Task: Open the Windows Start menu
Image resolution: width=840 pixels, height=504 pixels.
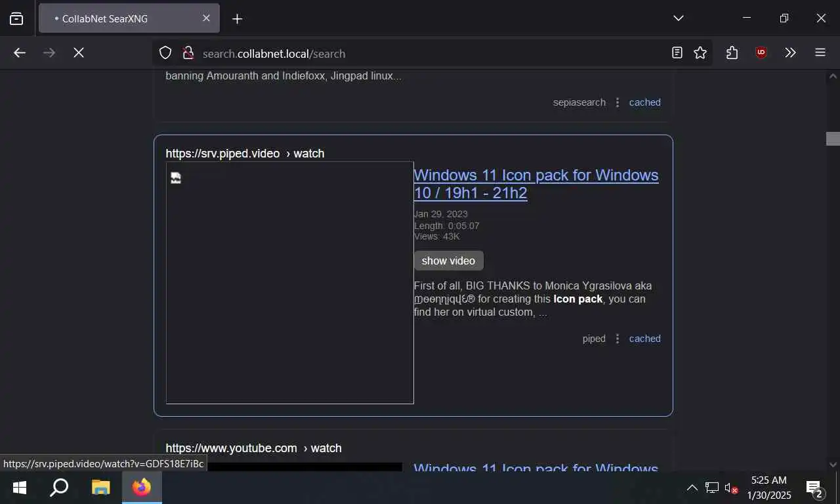Action: pos(20,488)
